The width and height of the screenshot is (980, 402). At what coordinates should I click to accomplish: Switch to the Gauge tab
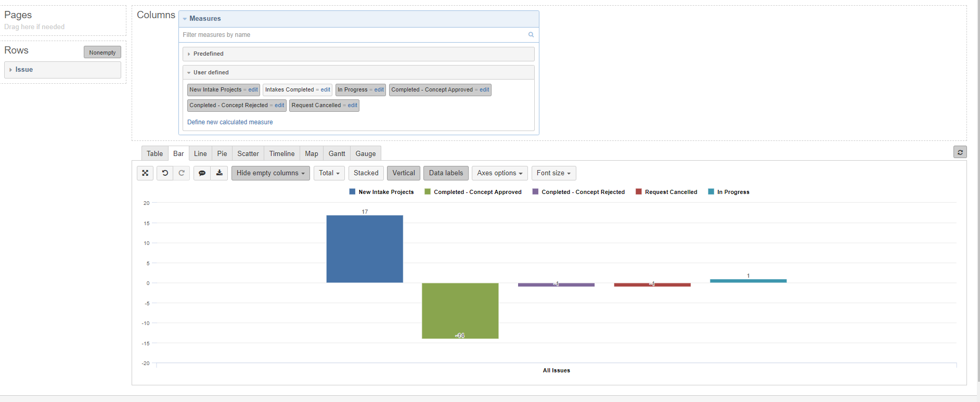[366, 153]
